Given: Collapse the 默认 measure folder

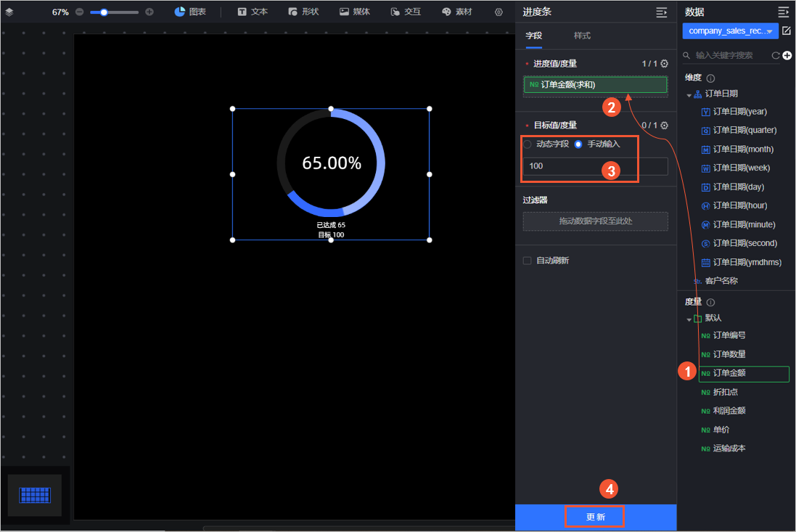Looking at the screenshot, I should [x=689, y=319].
